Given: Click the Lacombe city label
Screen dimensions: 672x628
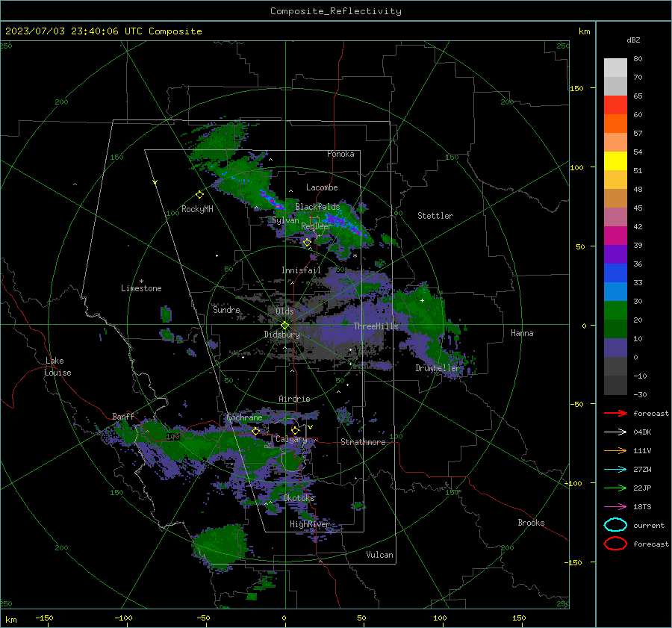Looking at the screenshot, I should (x=322, y=187).
